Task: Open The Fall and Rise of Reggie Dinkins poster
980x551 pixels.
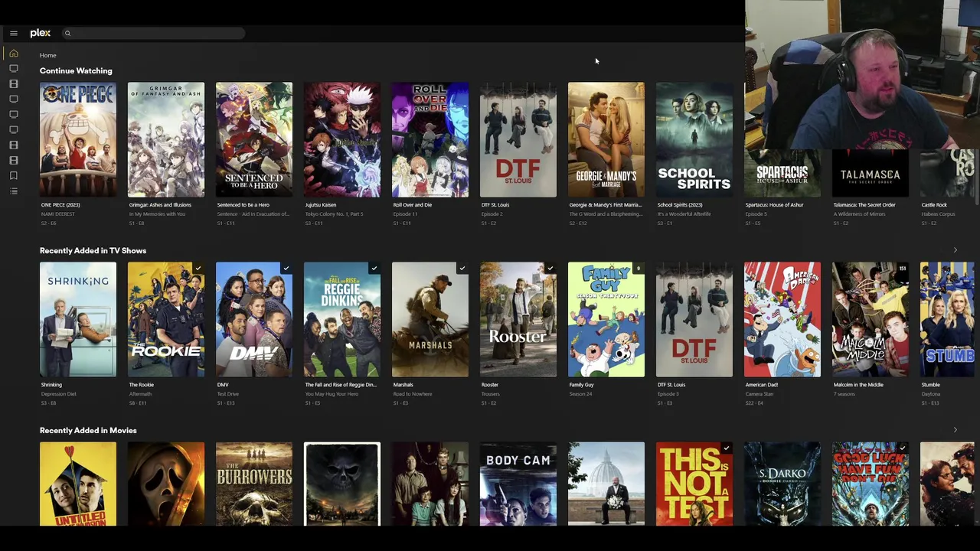Action: click(342, 319)
